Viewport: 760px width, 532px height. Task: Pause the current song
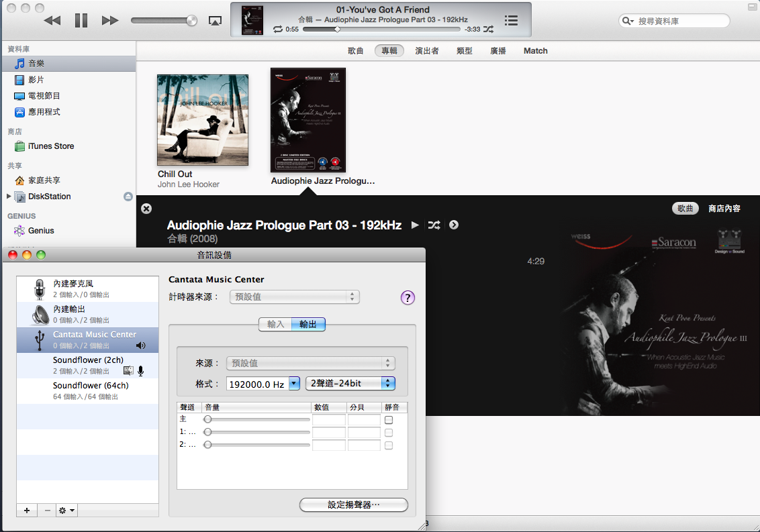click(81, 20)
